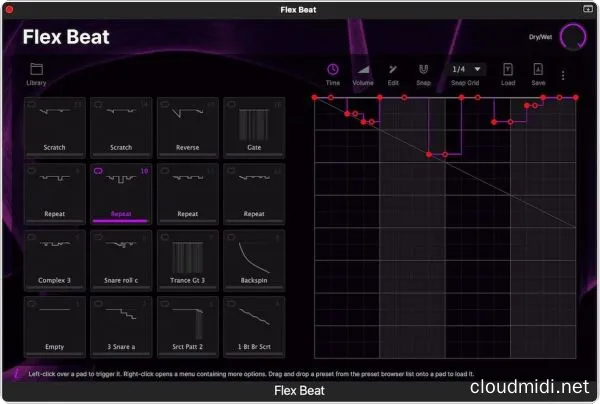Disable purple loop icon on Repeat pad 10
This screenshot has height=404, width=600.
click(98, 171)
